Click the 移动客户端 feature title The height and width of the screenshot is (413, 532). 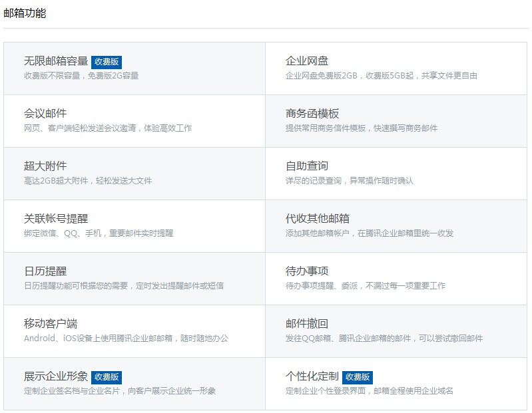pos(51,324)
